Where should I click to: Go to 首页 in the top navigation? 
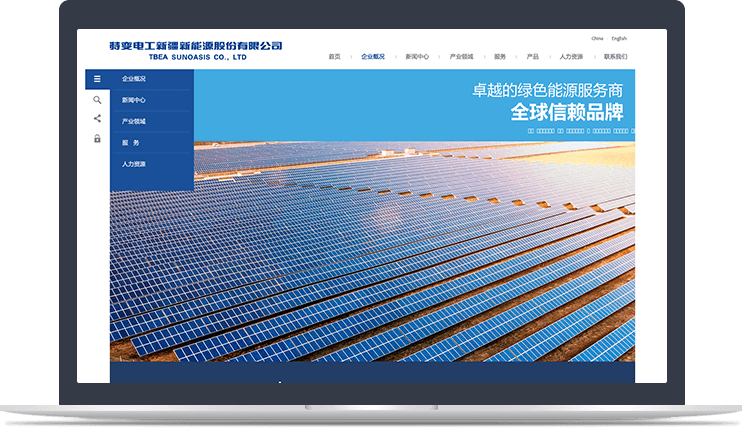pyautogui.click(x=334, y=56)
